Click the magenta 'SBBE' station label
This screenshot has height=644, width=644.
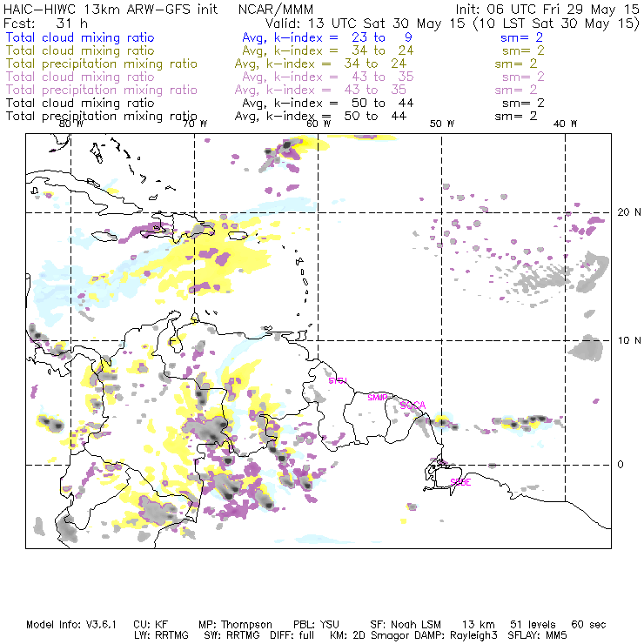[x=460, y=482]
